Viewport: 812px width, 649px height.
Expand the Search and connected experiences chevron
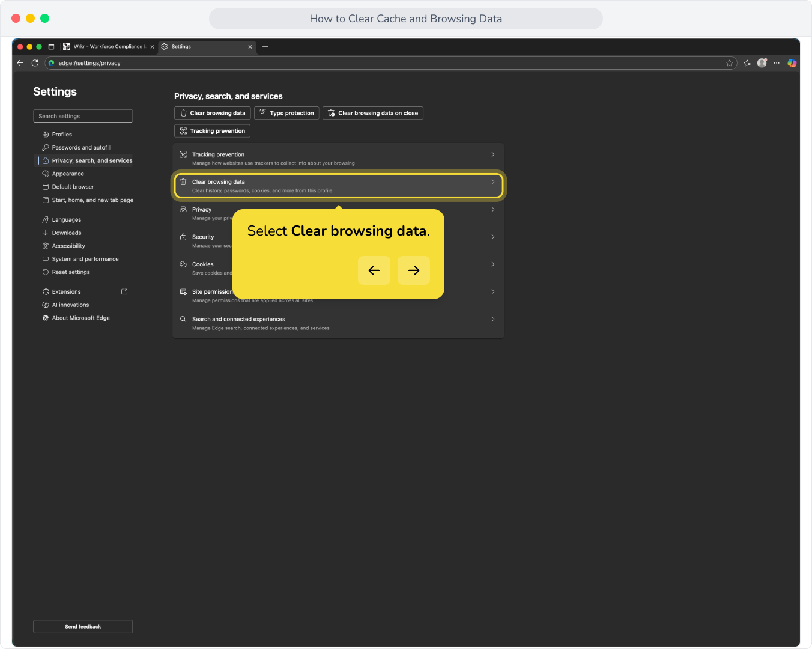click(493, 319)
